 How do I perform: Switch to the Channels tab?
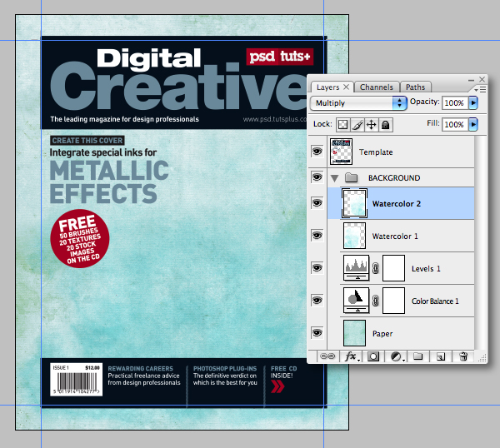[x=377, y=87]
